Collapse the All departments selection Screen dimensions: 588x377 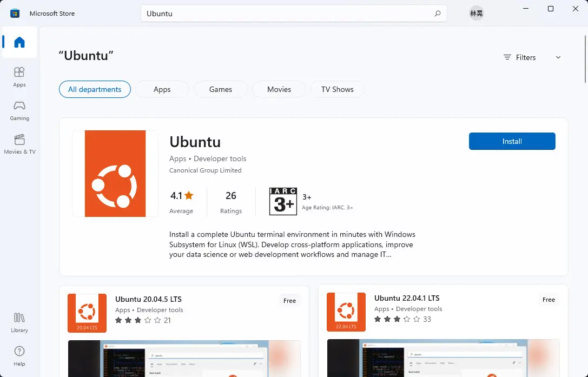[x=95, y=89]
